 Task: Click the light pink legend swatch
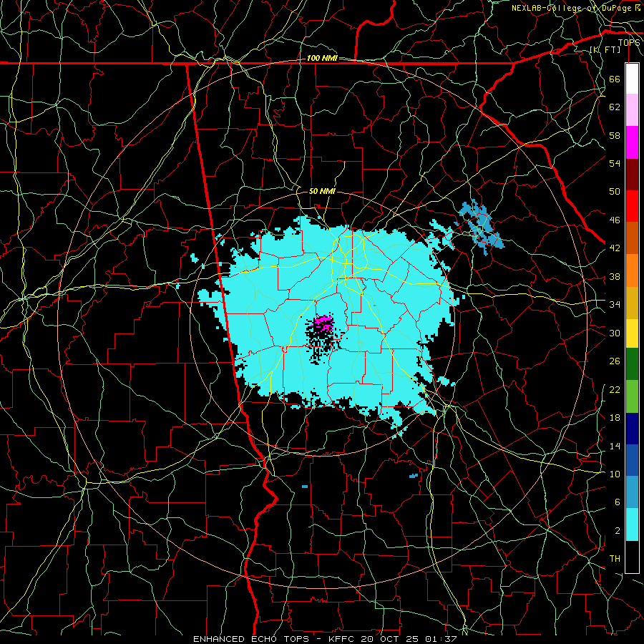[632, 110]
